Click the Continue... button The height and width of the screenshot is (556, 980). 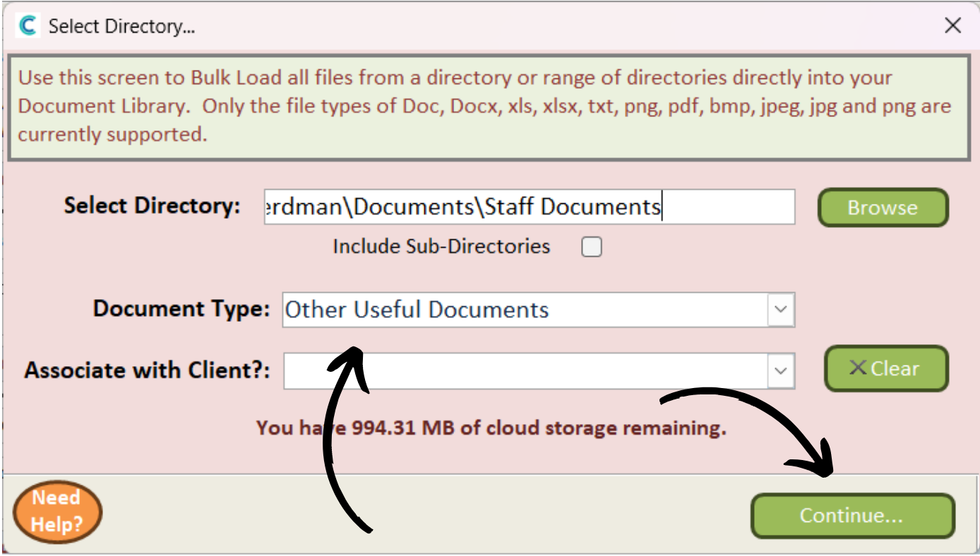pyautogui.click(x=852, y=516)
